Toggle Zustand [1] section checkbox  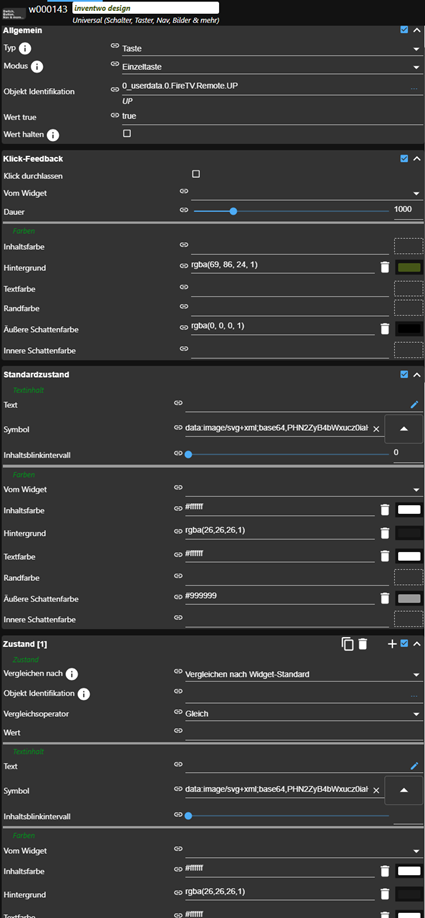pyautogui.click(x=404, y=644)
